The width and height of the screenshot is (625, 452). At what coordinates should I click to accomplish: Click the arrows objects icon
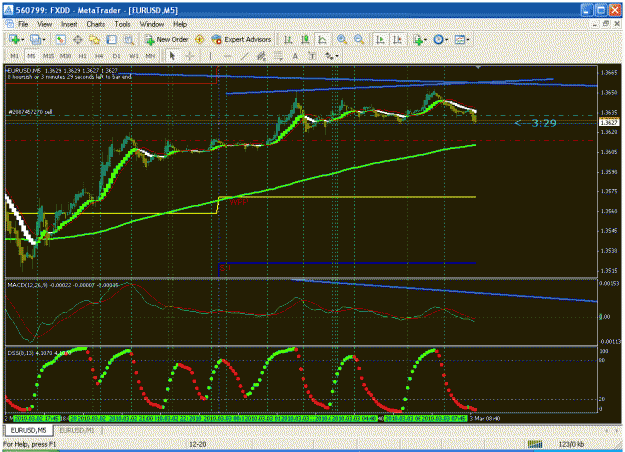pos(329,56)
